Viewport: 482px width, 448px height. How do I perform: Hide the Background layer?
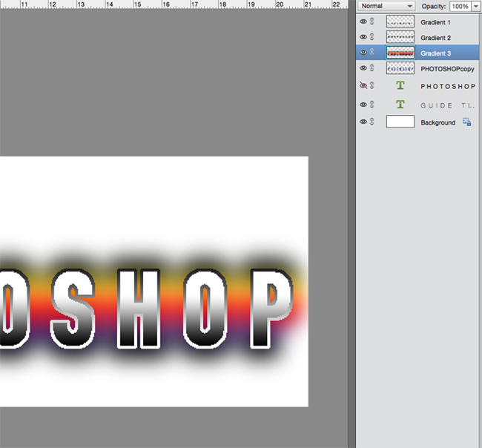pyautogui.click(x=363, y=122)
